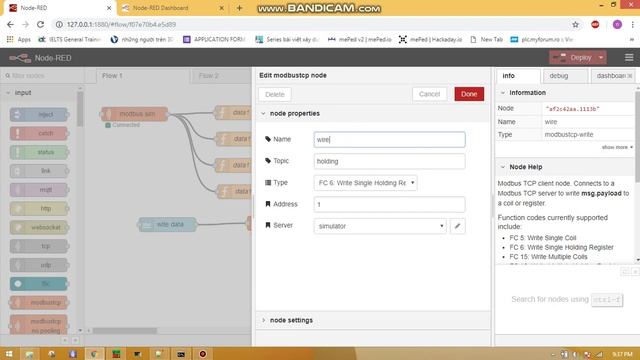Select the modbus sim node on the canvas
The width and height of the screenshot is (640, 360).
tap(134, 114)
